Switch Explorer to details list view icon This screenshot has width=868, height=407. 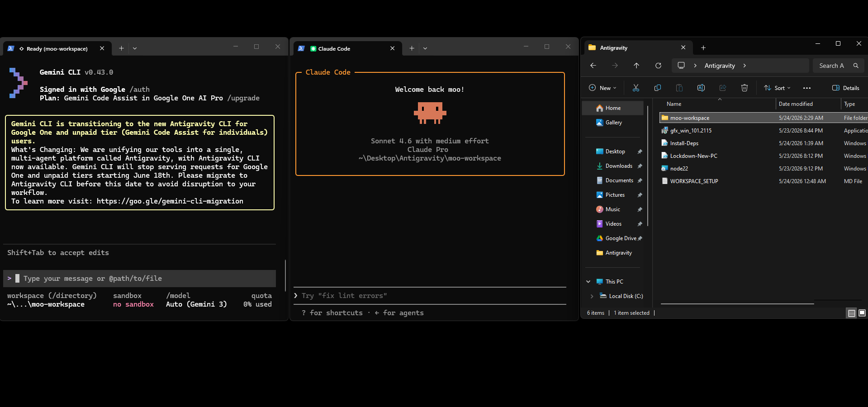click(x=851, y=313)
